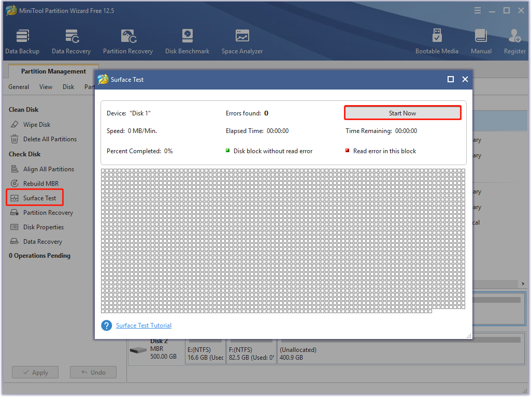
Task: Open the Data Backup tool
Action: coord(22,41)
